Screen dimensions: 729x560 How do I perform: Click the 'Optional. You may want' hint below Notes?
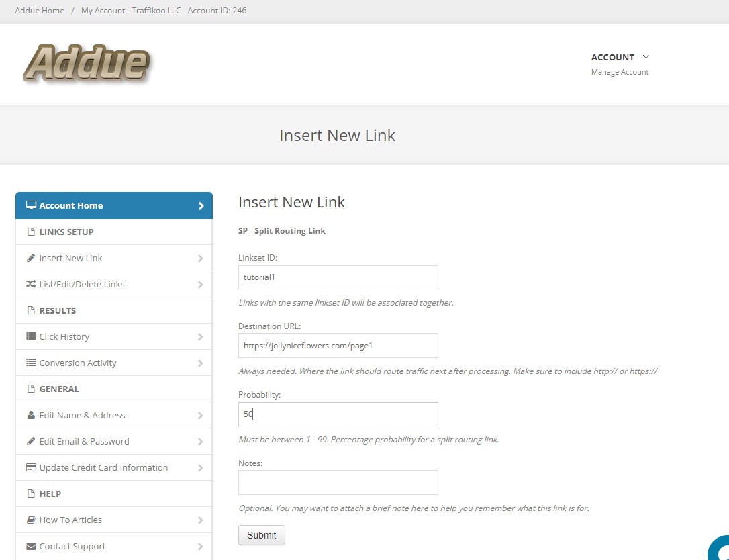point(414,508)
